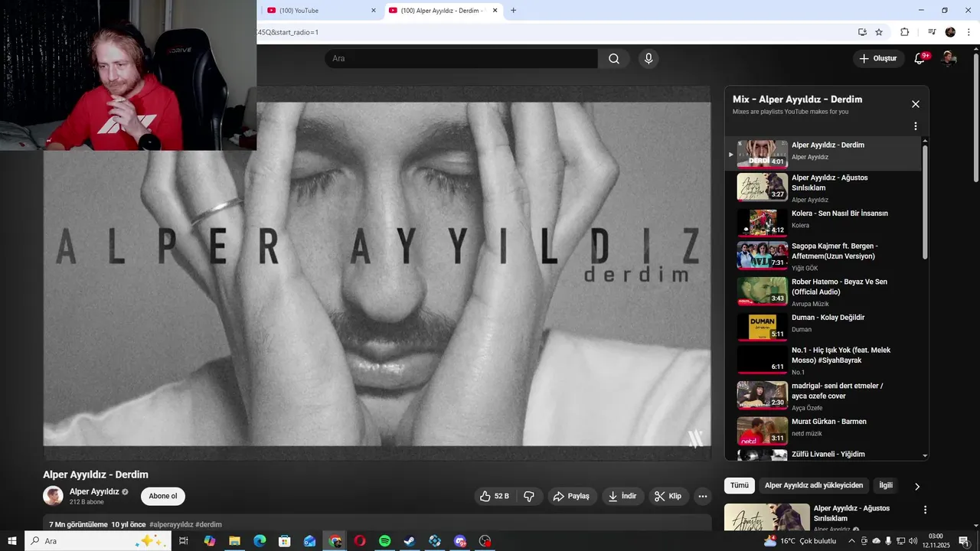Open the YouTube account avatar menu

(949, 58)
